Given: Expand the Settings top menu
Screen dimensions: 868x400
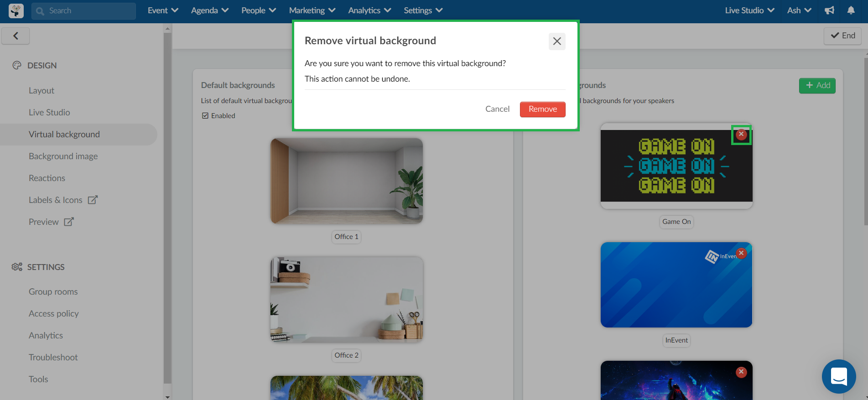Looking at the screenshot, I should [x=423, y=10].
